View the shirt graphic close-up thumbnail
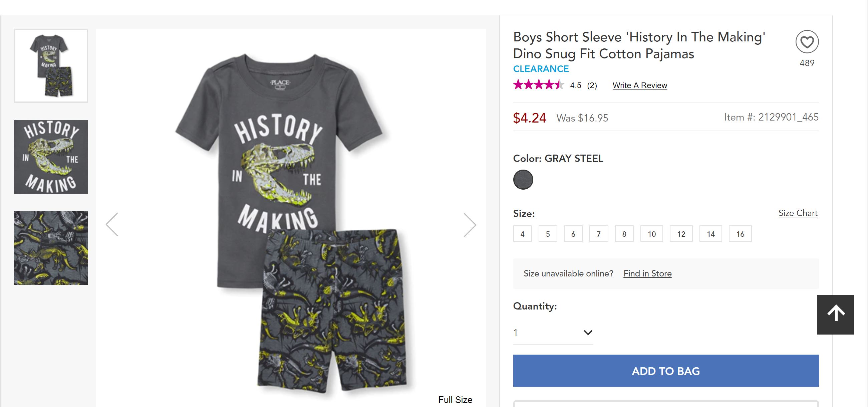The height and width of the screenshot is (407, 868). pos(51,157)
